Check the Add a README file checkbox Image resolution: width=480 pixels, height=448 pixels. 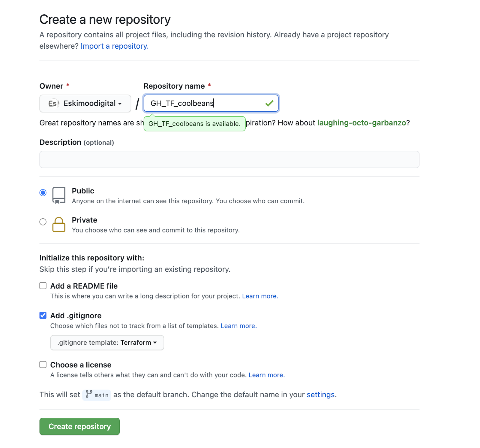click(x=43, y=286)
